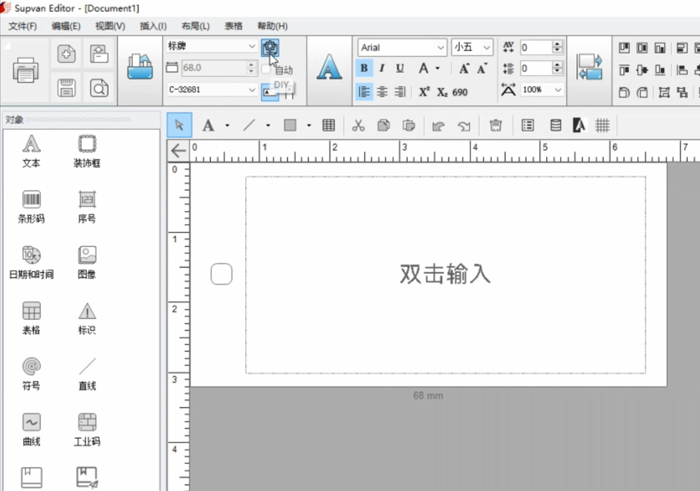Click the trash delete icon in the toolbar
This screenshot has height=491, width=700.
click(495, 126)
